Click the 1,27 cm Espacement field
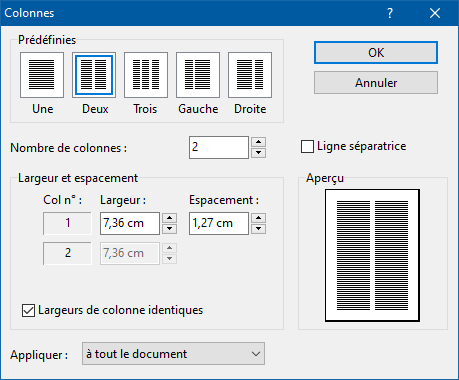Image resolution: width=459 pixels, height=380 pixels. [x=219, y=223]
